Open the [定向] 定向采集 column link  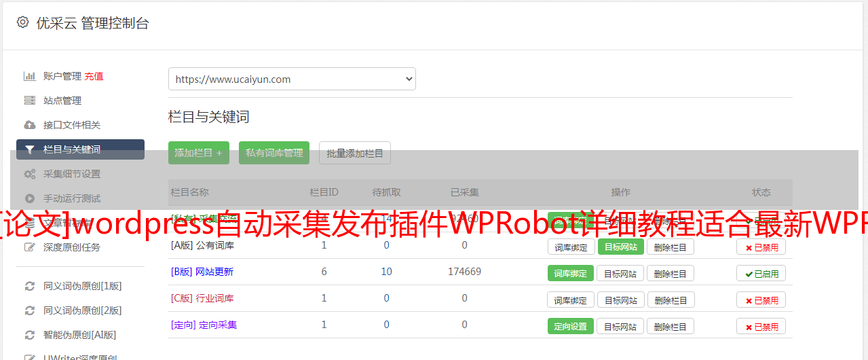coord(204,325)
